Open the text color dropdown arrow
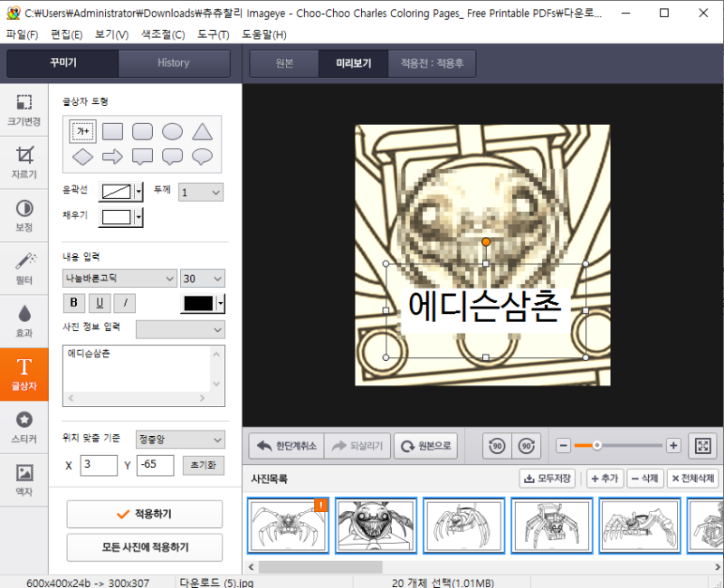 click(x=221, y=303)
